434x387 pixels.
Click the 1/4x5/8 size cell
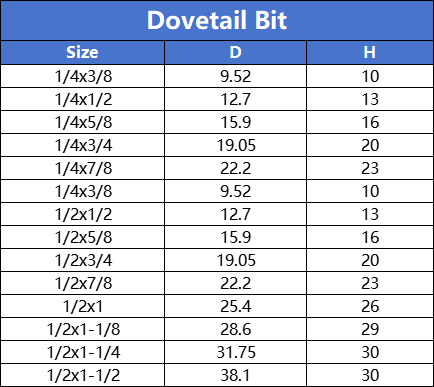(82, 122)
